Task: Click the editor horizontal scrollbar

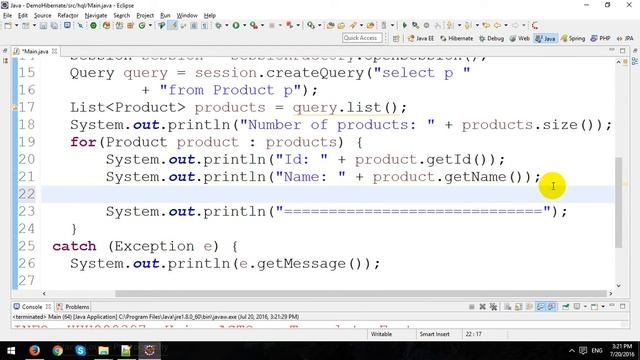Action: (x=361, y=293)
